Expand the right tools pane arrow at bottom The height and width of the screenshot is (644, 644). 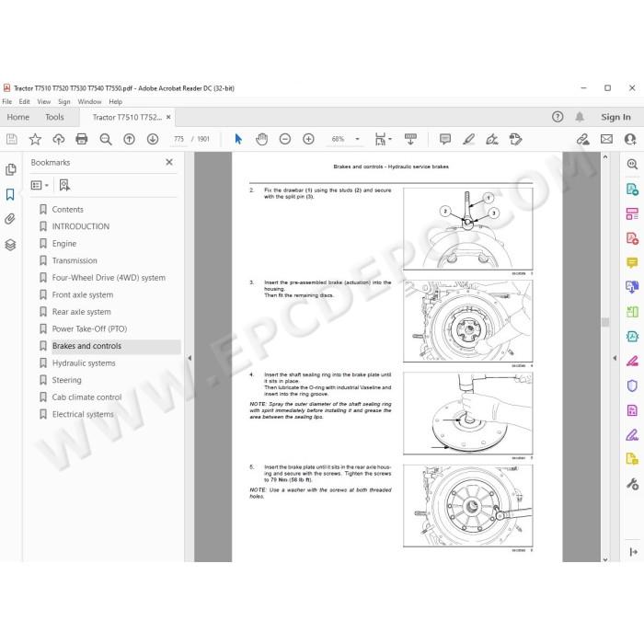(633, 552)
